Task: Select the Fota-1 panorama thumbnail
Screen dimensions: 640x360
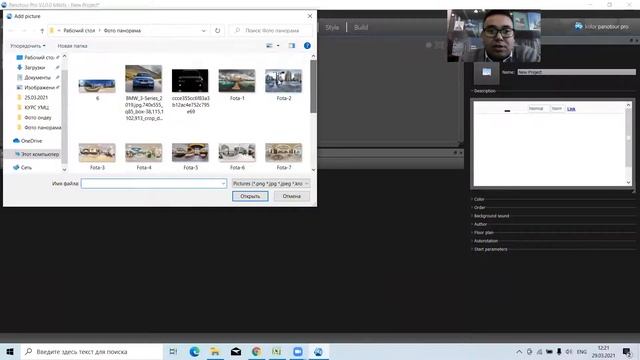Action: [x=237, y=81]
